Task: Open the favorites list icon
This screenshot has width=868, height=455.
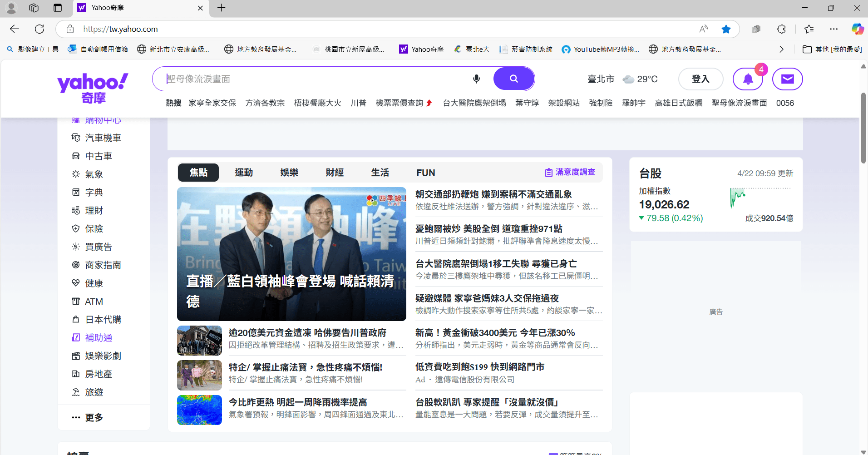Action: pyautogui.click(x=809, y=29)
